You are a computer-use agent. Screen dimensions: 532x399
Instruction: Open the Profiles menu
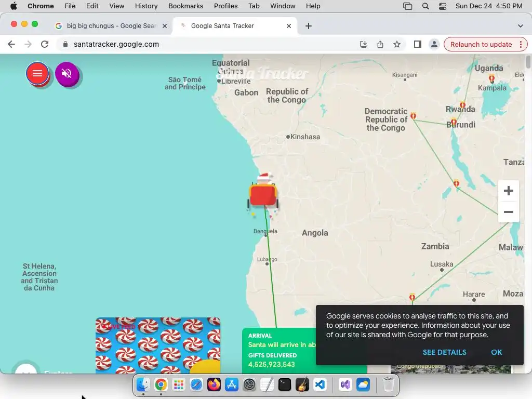pyautogui.click(x=225, y=6)
